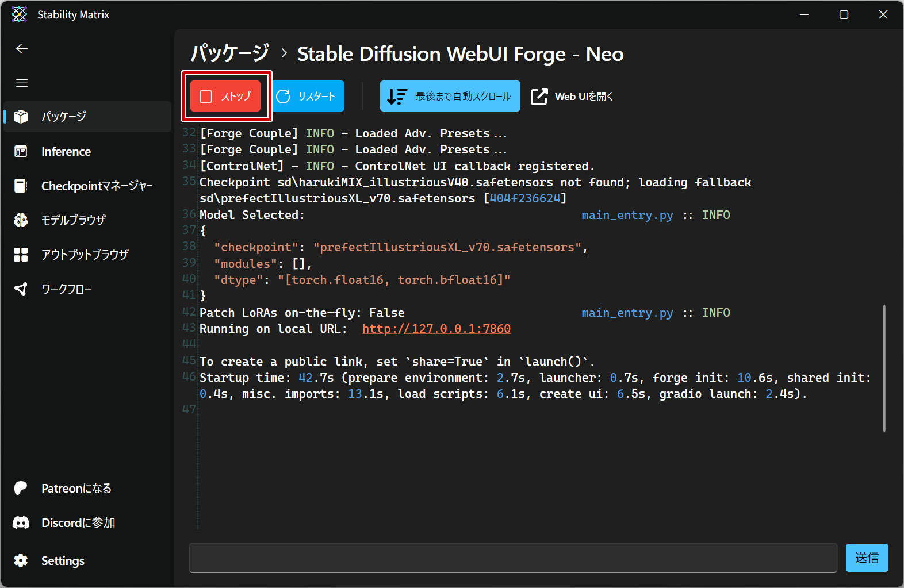
Task: Open the モデルブラウザ page
Action: point(73,220)
